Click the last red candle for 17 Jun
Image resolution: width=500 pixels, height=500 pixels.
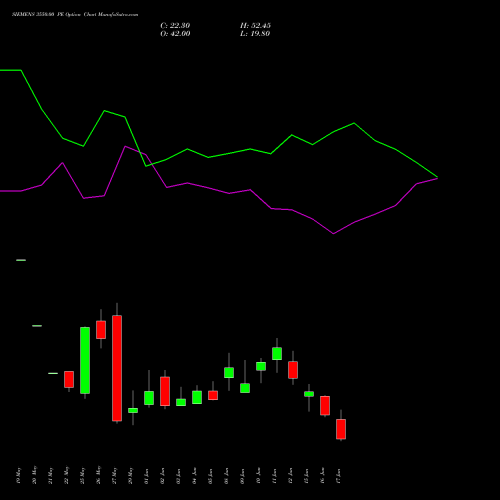(341, 429)
